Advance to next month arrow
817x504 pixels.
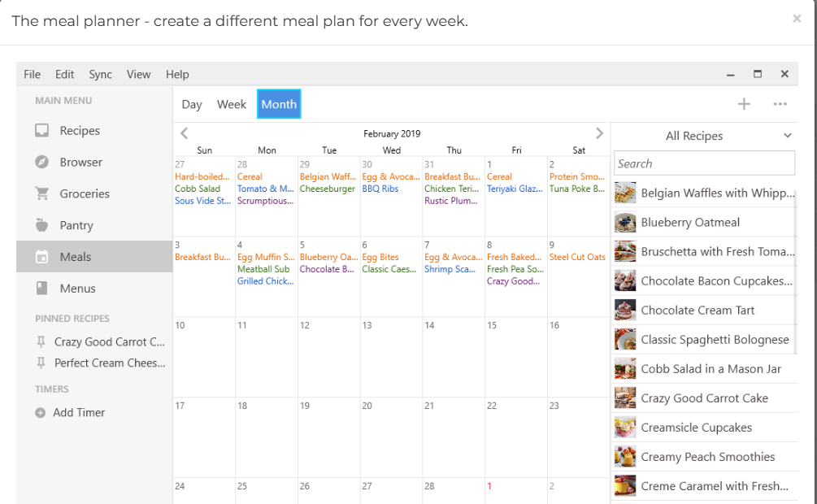pyautogui.click(x=599, y=133)
